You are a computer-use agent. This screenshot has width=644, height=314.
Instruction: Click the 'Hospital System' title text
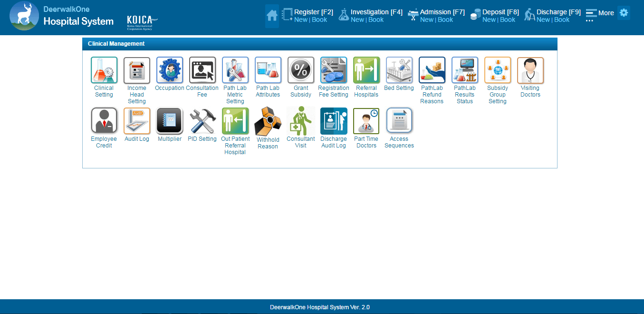pyautogui.click(x=78, y=21)
